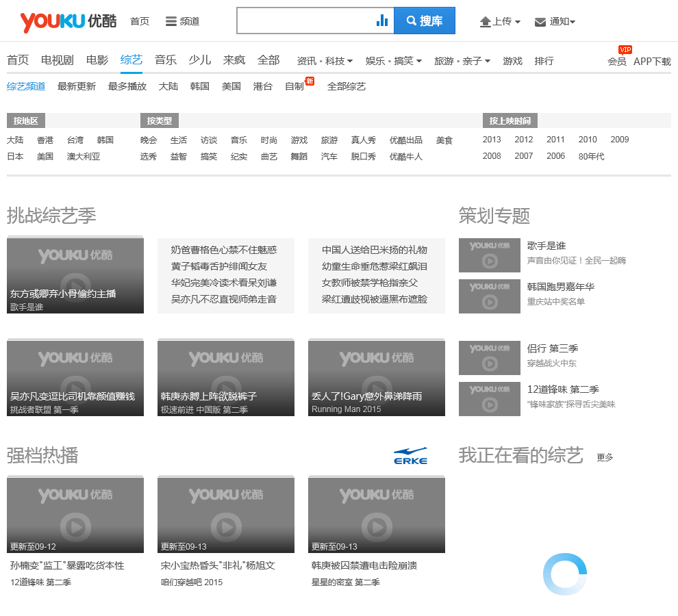This screenshot has height=616, width=678.
Task: Filter by type 脱口秀
Action: (363, 157)
